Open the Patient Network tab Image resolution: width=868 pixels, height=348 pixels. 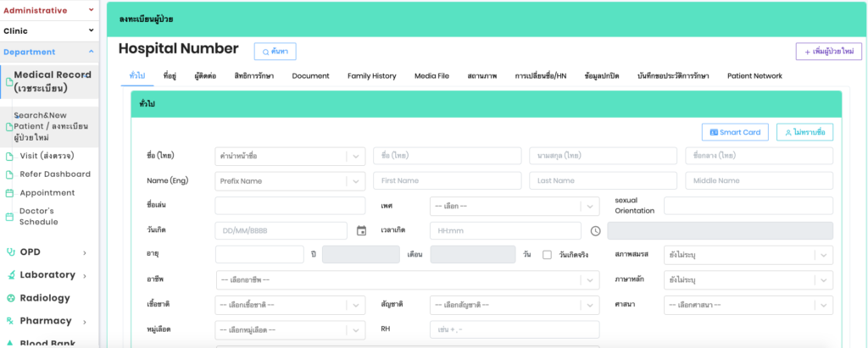754,76
